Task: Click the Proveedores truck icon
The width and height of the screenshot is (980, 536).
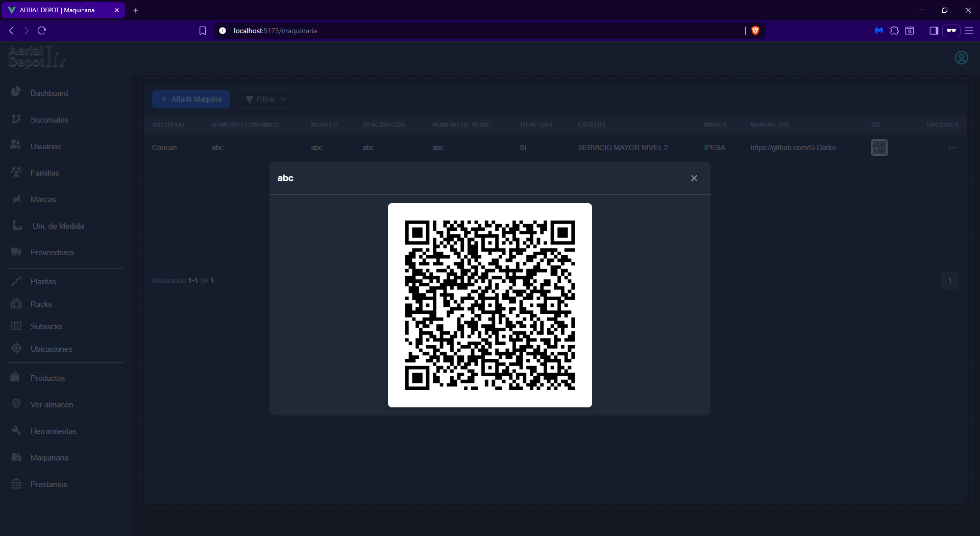Action: [x=16, y=252]
